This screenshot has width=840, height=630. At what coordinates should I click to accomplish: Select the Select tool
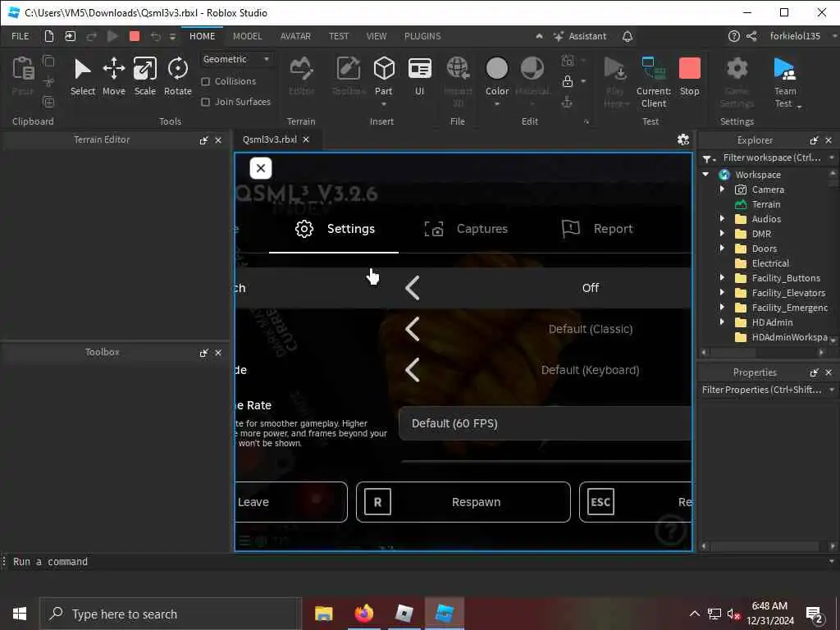(x=83, y=77)
